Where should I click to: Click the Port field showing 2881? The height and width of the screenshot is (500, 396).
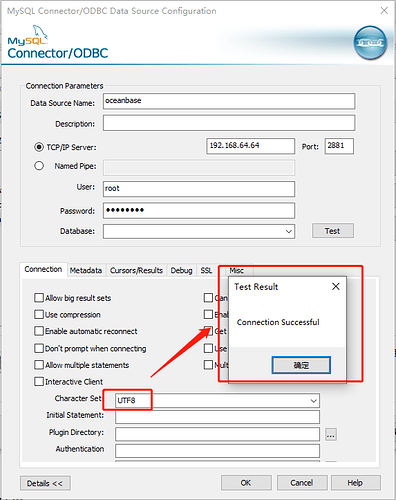click(339, 146)
